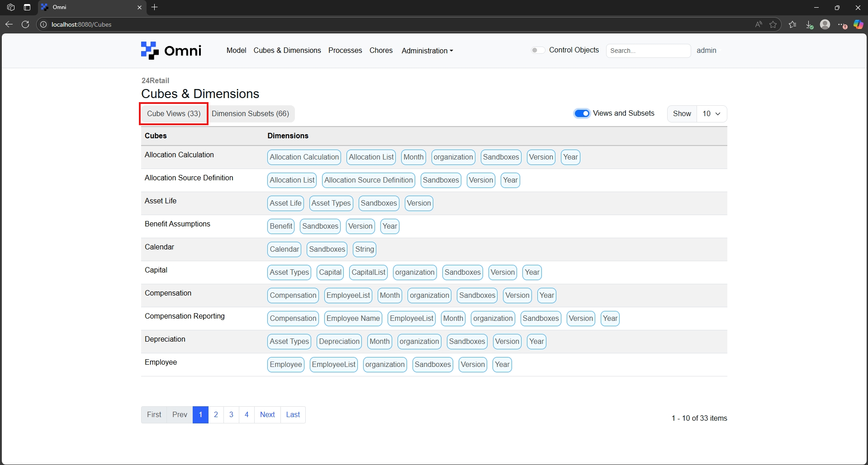Viewport: 868px width, 465px height.
Task: Open browser profile avatar
Action: tap(825, 24)
